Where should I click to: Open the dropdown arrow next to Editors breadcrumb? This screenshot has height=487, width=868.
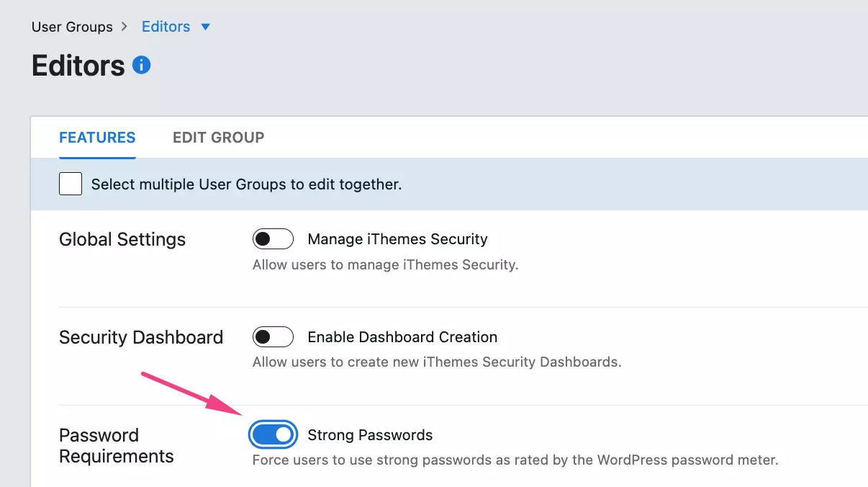[x=205, y=27]
